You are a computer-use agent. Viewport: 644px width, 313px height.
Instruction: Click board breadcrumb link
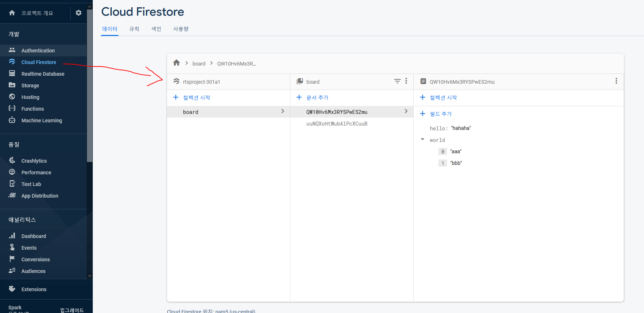tap(199, 63)
